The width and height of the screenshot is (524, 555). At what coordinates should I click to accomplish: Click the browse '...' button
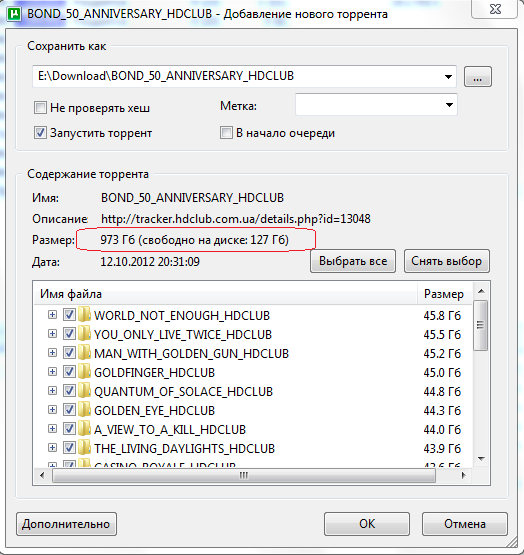tap(478, 76)
